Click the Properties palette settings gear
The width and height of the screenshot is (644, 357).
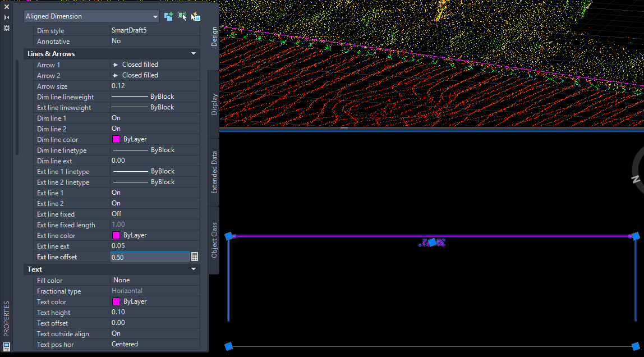click(6, 28)
